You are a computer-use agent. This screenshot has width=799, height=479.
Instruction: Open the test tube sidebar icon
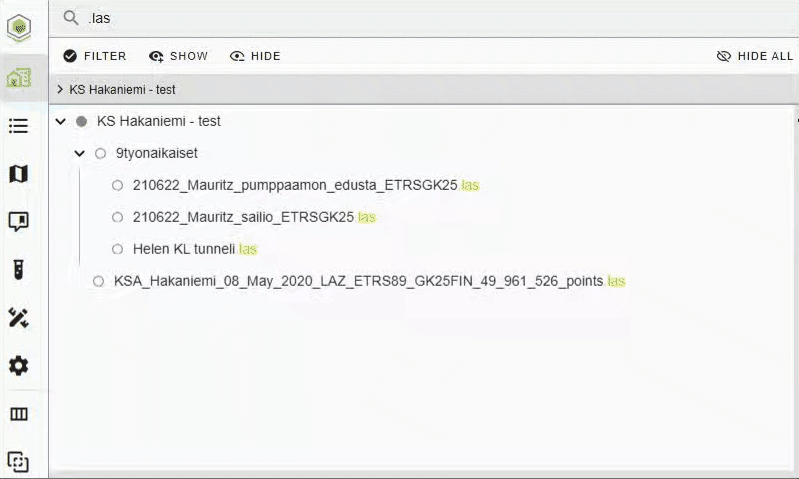pos(18,270)
